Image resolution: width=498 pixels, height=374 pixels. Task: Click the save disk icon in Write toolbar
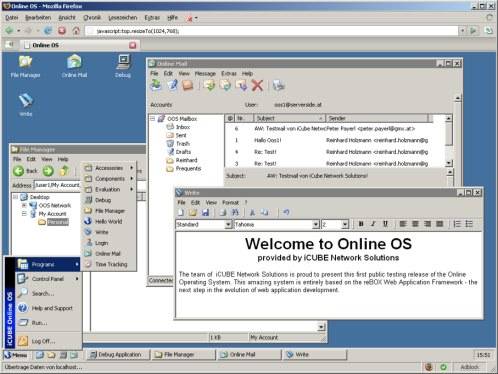(x=205, y=212)
